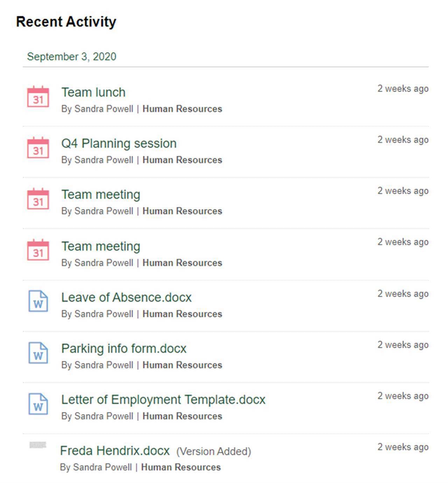Click the 'Recent Activity' heading
The width and height of the screenshot is (448, 483).
66,22
